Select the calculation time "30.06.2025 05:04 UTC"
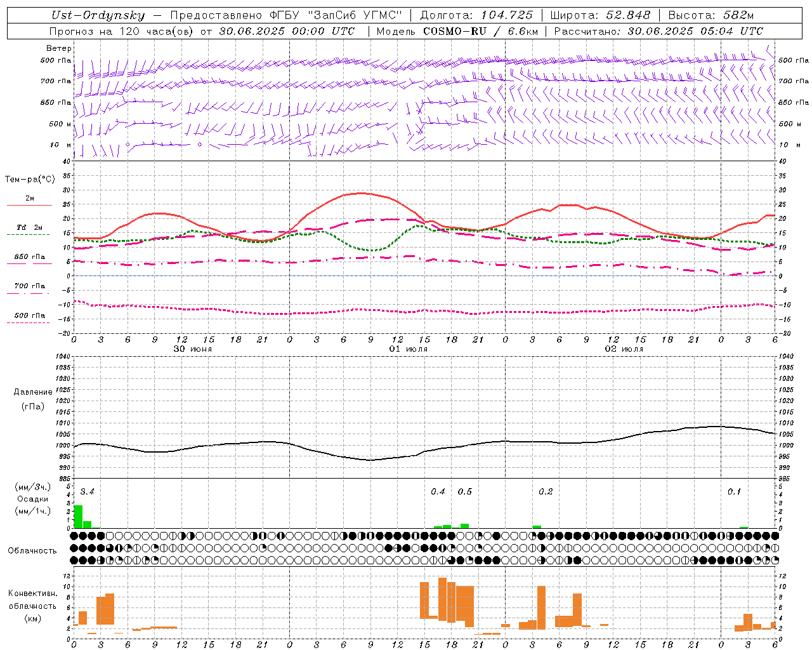Screen dimensions: 812x650 tap(695, 31)
